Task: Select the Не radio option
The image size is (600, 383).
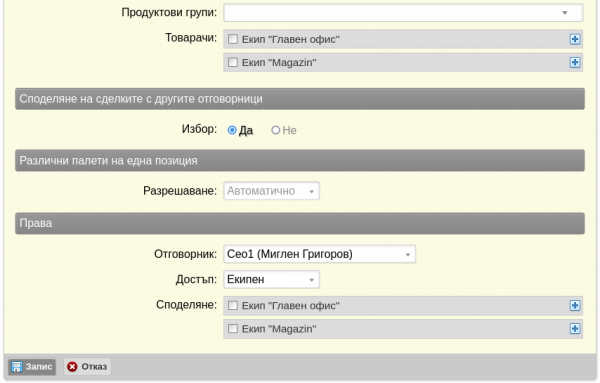Action: pos(276,130)
